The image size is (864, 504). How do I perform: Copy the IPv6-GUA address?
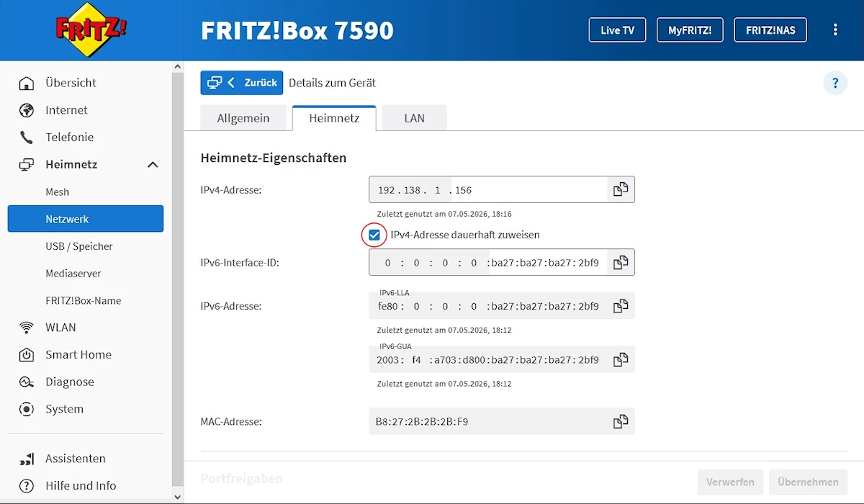pos(621,359)
